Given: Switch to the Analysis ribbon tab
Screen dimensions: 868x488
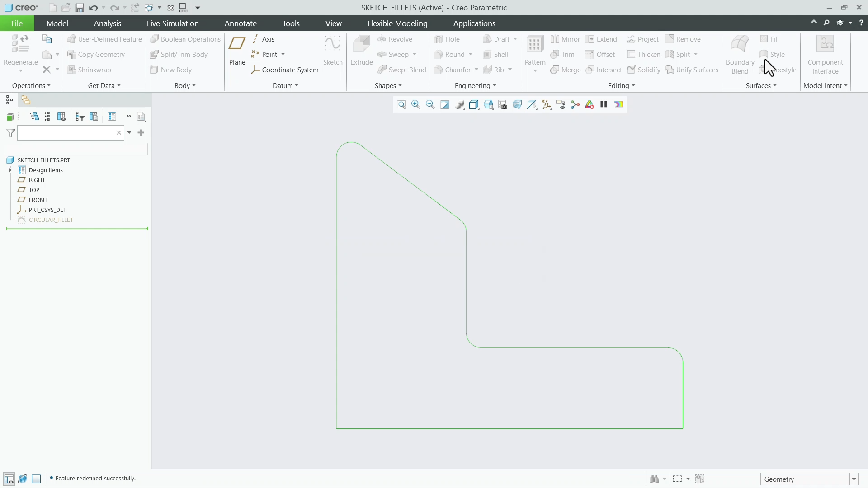Looking at the screenshot, I should (x=107, y=23).
